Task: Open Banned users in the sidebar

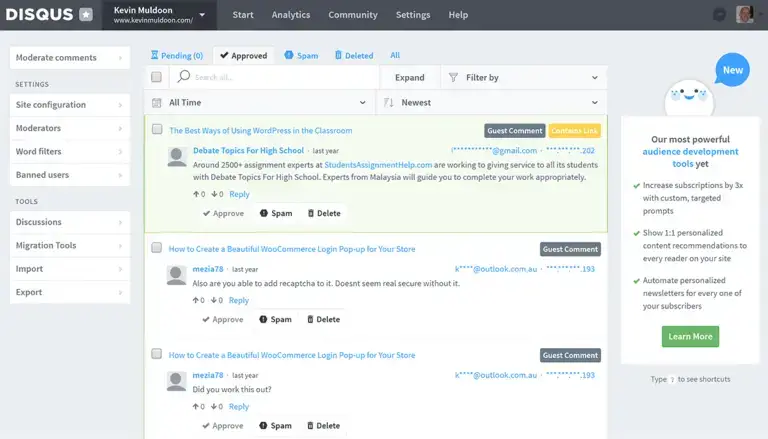Action: click(70, 175)
